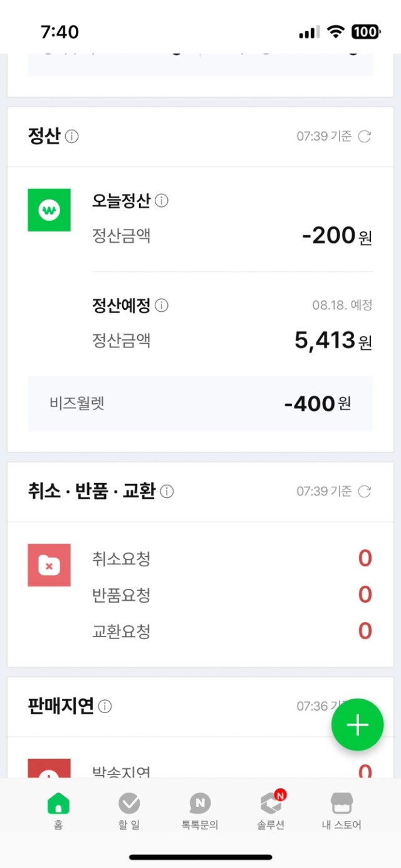The image size is (401, 868).
Task: Open the 교환요청 count
Action: (365, 631)
